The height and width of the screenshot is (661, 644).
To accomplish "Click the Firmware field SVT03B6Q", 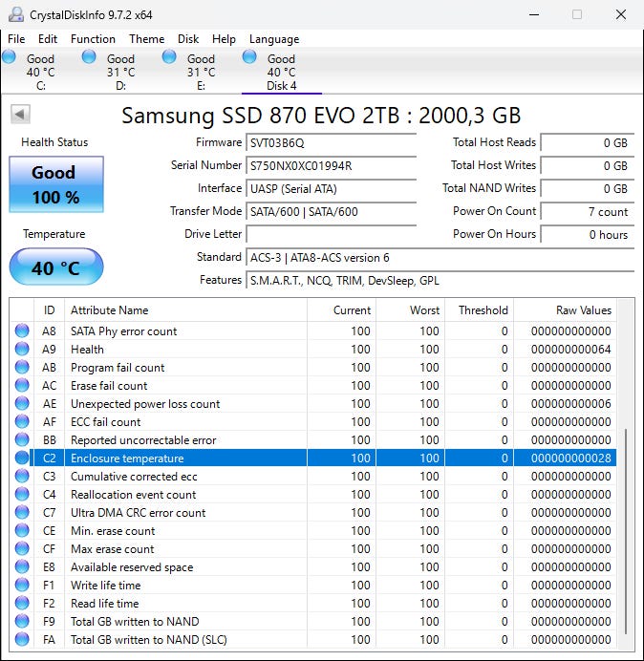I will point(331,143).
